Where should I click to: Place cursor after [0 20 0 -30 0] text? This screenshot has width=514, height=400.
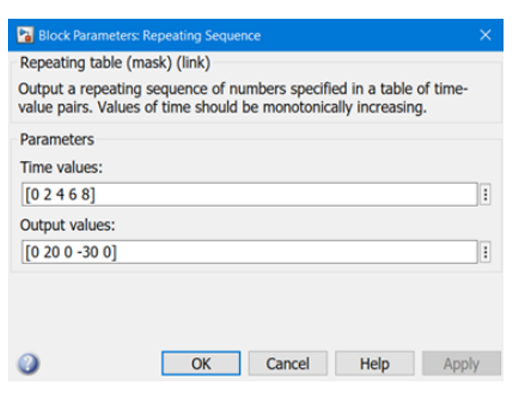coord(118,252)
